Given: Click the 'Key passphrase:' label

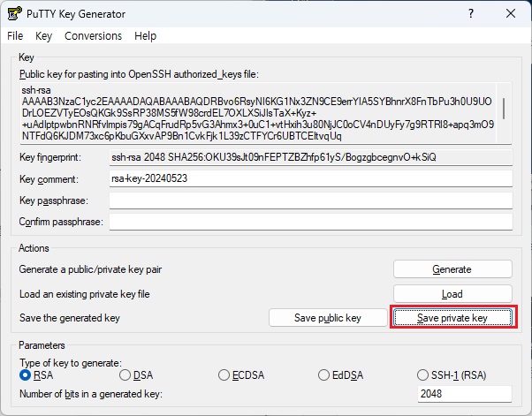Looking at the screenshot, I should (x=54, y=200).
